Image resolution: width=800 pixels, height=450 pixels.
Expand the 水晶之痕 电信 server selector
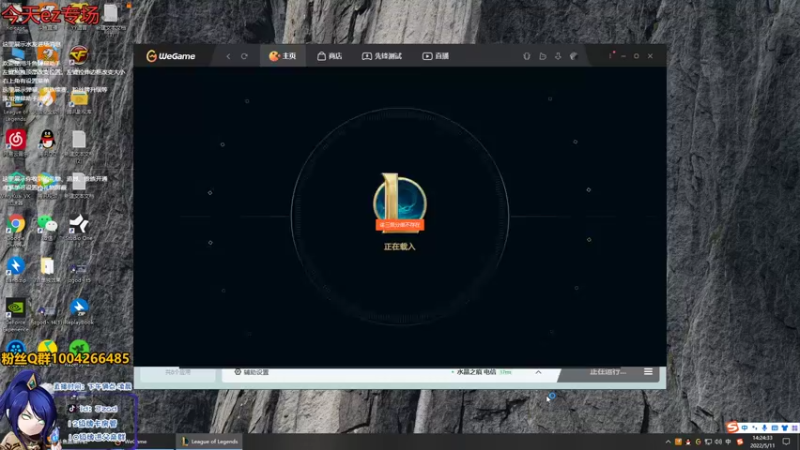click(538, 372)
